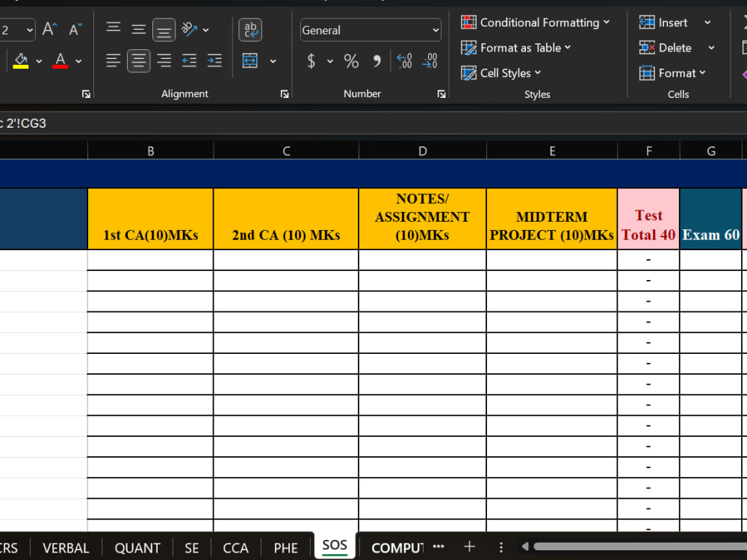Apply comma style
This screenshot has width=747, height=560.
tap(376, 61)
